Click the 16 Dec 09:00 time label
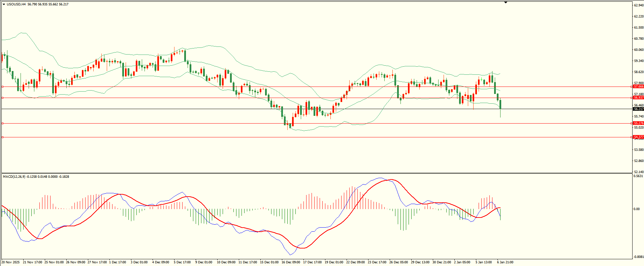 click(291, 262)
